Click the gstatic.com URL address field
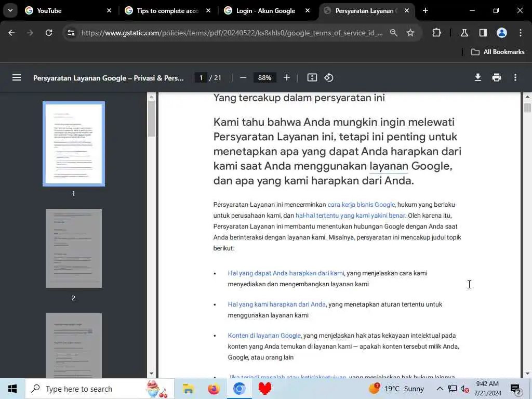532x399 pixels. (232, 33)
